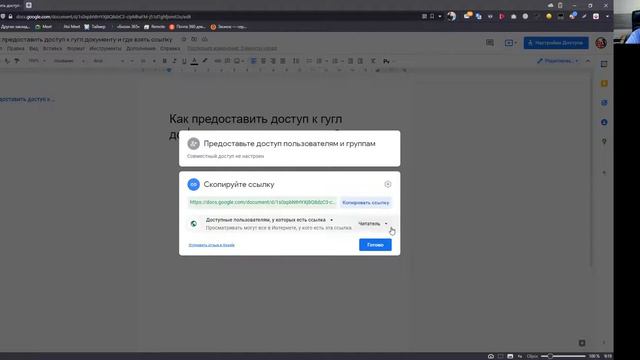Toggle italic formatting

175,61
